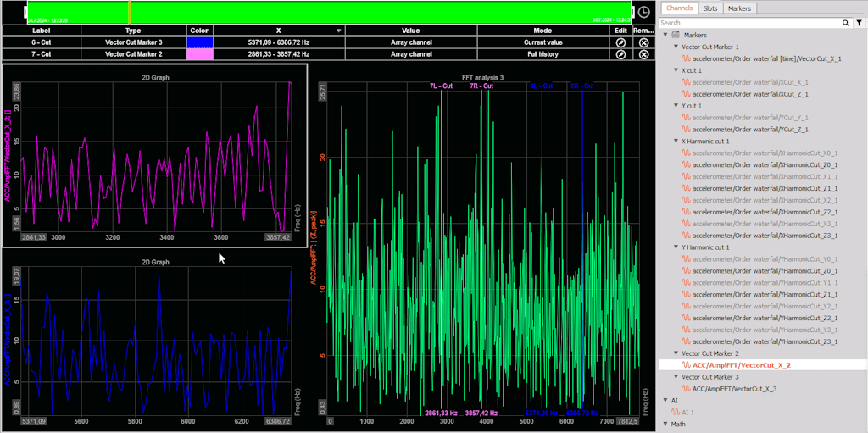Click the Current value mode cell

point(543,42)
